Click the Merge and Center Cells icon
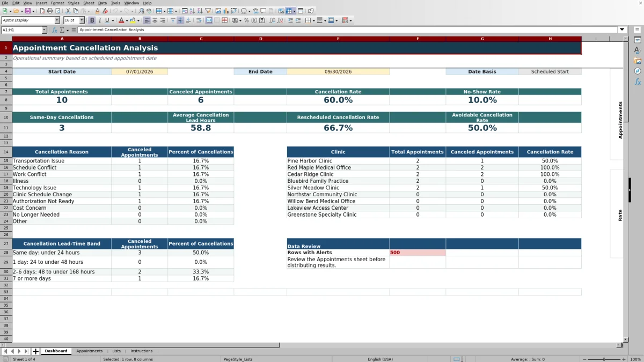This screenshot has width=644, height=362. 209,20
